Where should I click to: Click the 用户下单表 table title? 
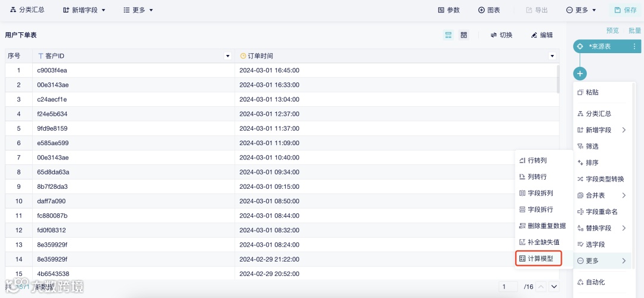(20, 35)
